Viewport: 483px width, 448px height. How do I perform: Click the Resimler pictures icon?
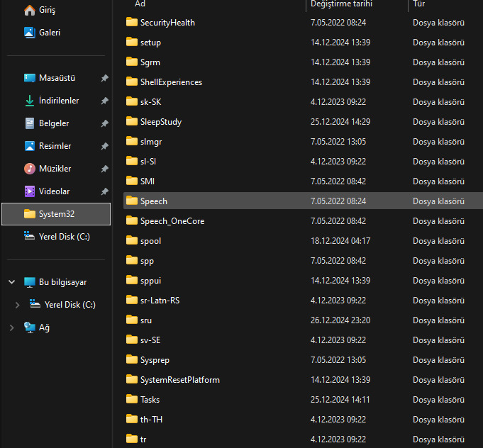(x=30, y=146)
